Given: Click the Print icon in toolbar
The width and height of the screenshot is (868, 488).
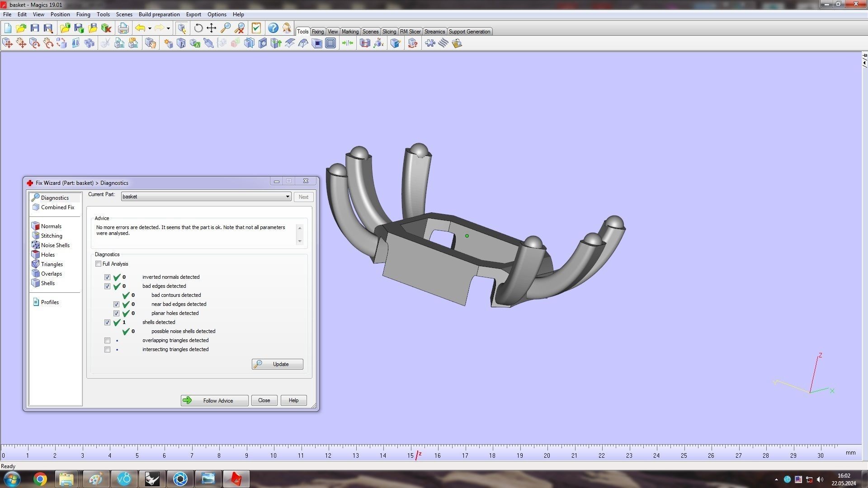Looking at the screenshot, I should pos(123,28).
